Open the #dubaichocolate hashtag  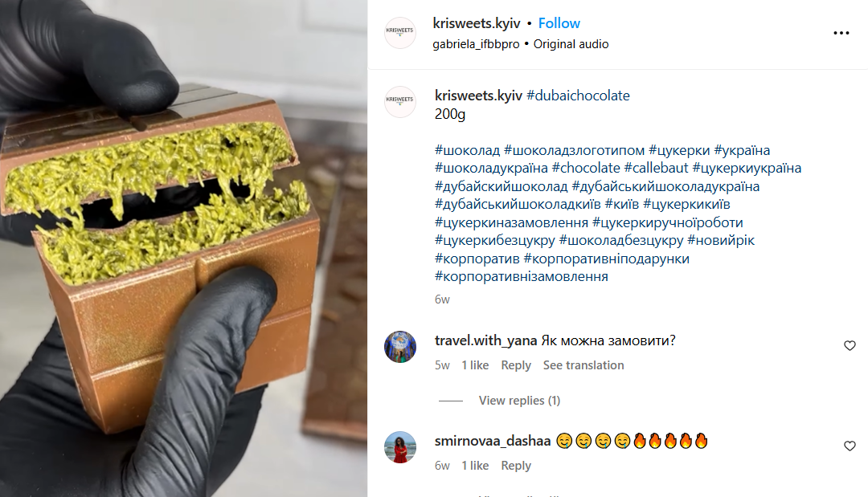(x=578, y=95)
